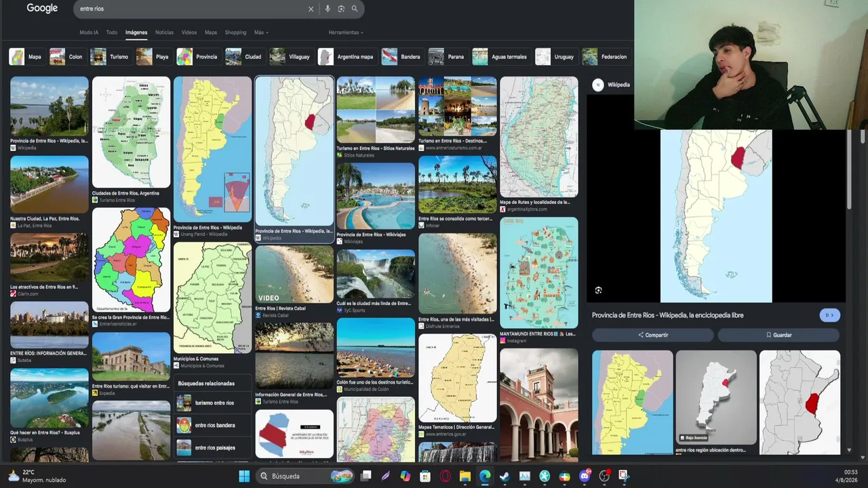Switch to Microsoft Edge on the taskbar

pos(485,476)
